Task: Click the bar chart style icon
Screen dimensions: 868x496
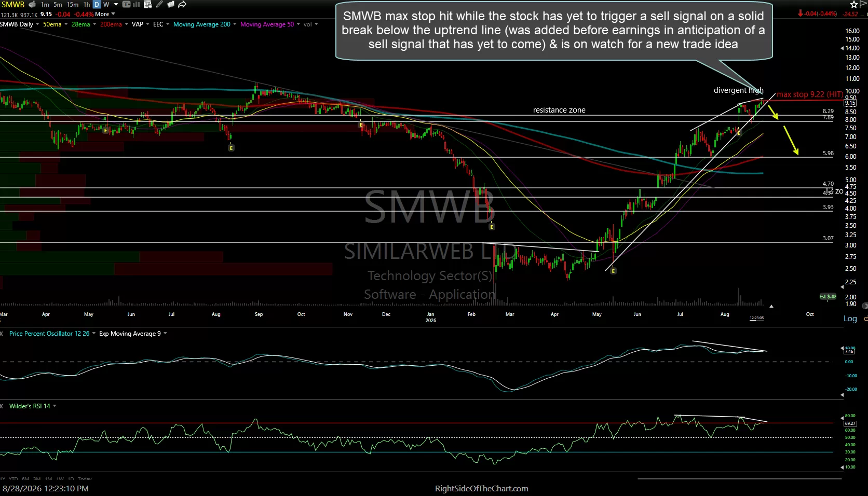Action: click(137, 4)
